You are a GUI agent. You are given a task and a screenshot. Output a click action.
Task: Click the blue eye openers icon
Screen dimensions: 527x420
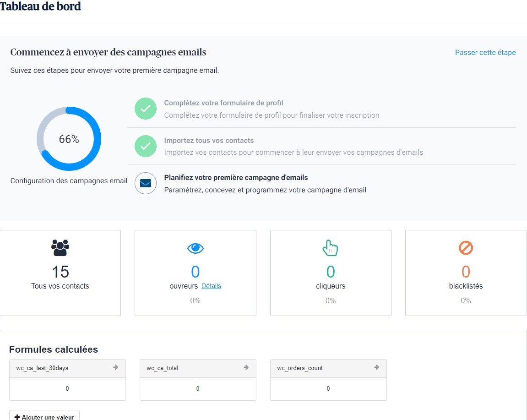tap(196, 248)
